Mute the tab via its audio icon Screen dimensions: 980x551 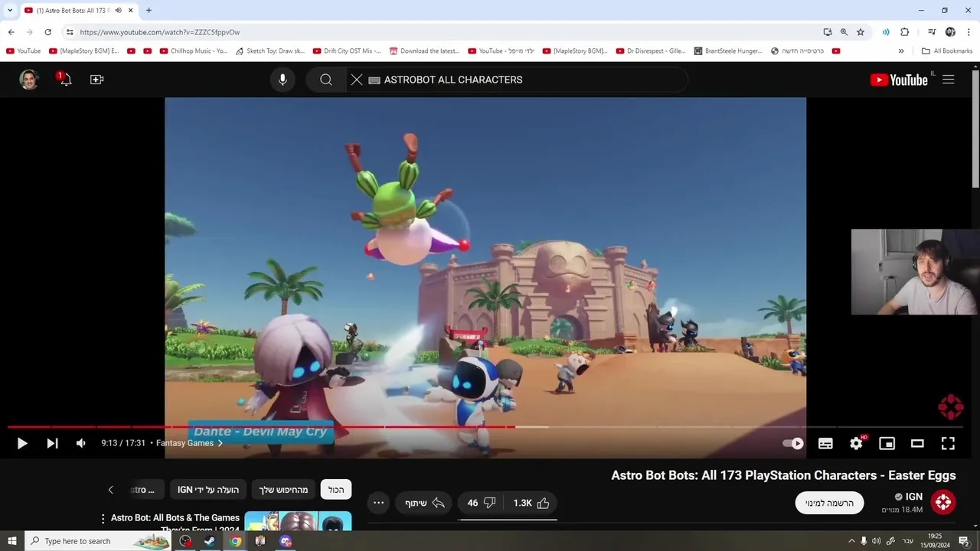(x=118, y=11)
